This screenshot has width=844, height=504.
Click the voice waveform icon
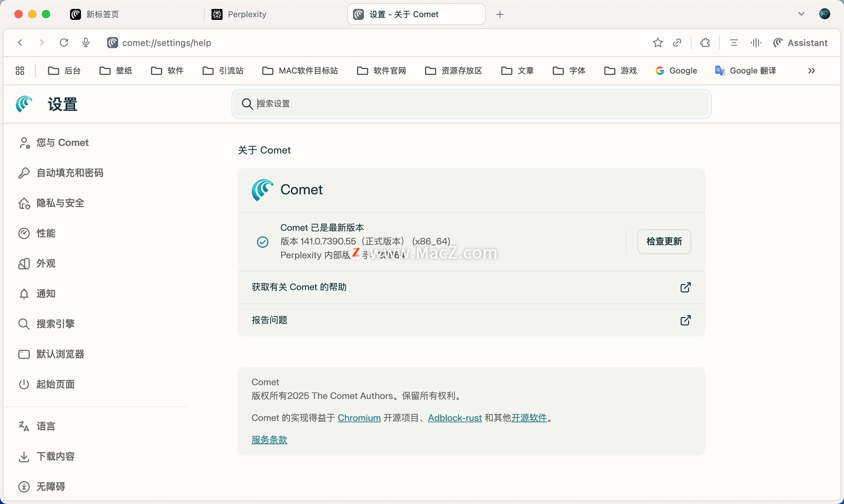click(756, 43)
